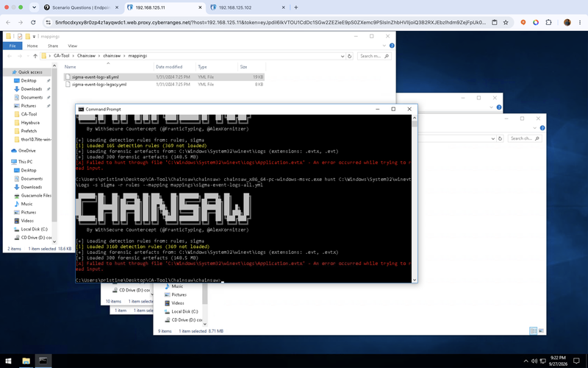Click Explorer help question mark icon
The height and width of the screenshot is (368, 588).
(x=392, y=46)
